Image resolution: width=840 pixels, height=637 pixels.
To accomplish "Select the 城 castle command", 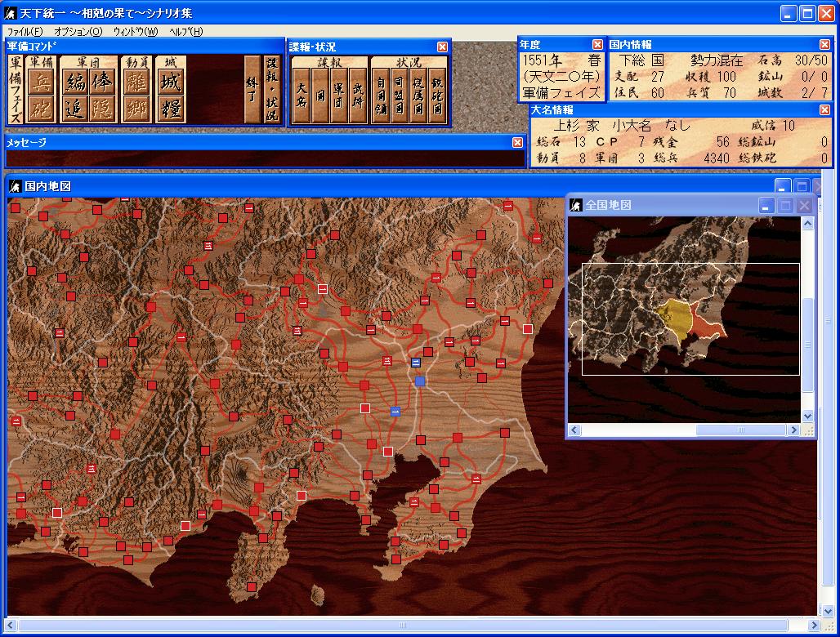I will [170, 82].
